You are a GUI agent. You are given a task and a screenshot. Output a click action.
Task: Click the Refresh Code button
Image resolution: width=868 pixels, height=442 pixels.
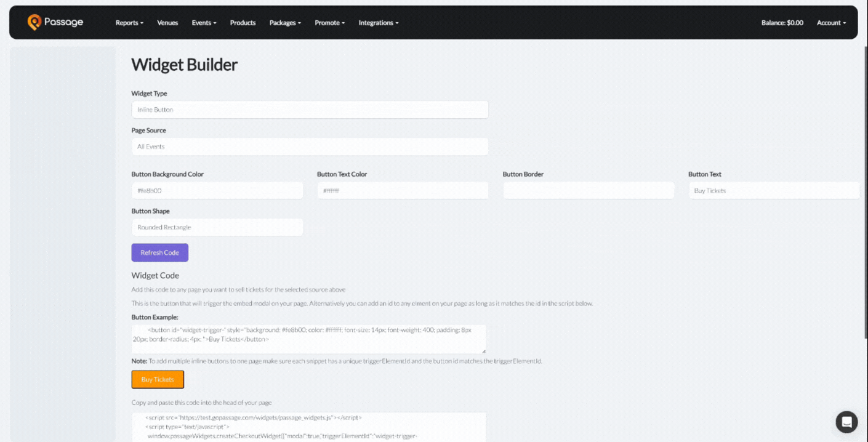click(x=159, y=252)
